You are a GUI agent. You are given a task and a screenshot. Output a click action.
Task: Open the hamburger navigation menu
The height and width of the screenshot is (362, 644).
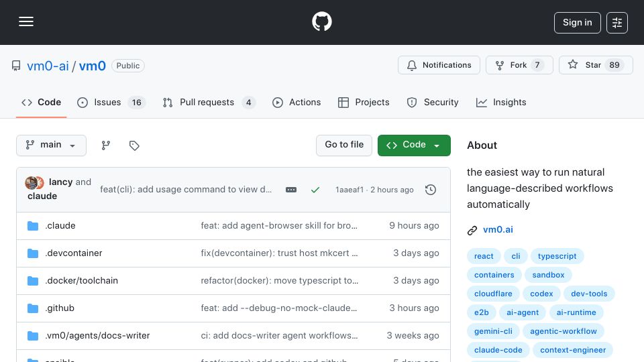(26, 21)
